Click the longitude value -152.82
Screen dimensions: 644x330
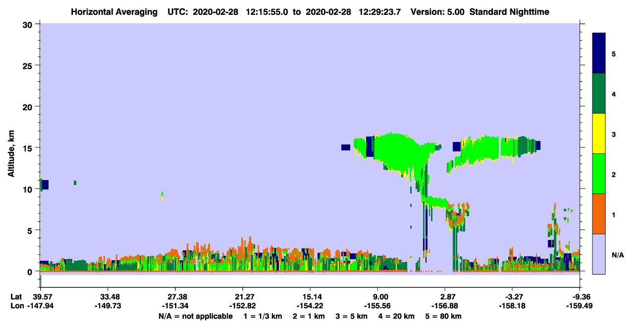pos(243,306)
